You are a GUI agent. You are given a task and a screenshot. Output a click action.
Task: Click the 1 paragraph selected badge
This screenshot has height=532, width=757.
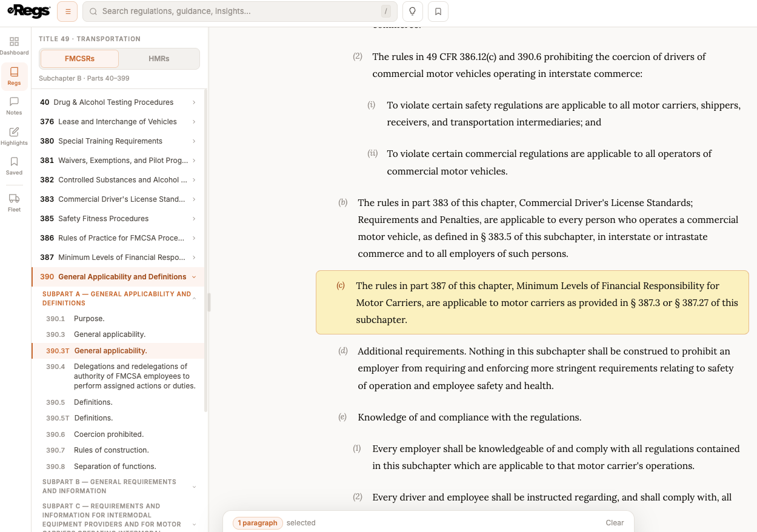coord(258,523)
